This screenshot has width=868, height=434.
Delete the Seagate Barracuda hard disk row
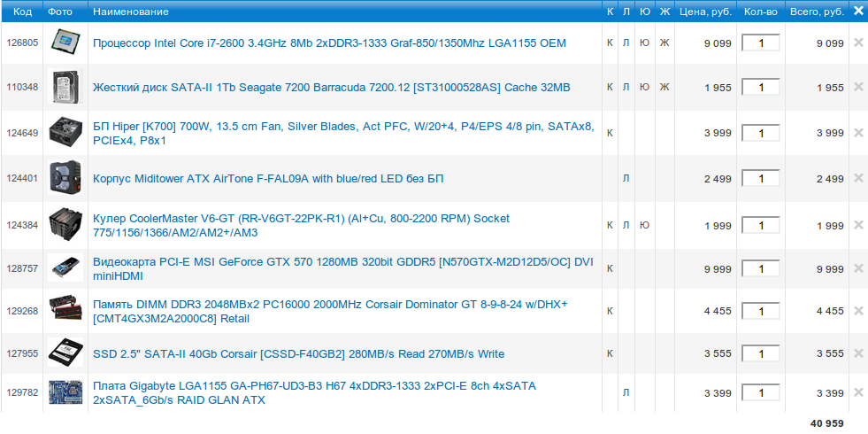857,87
